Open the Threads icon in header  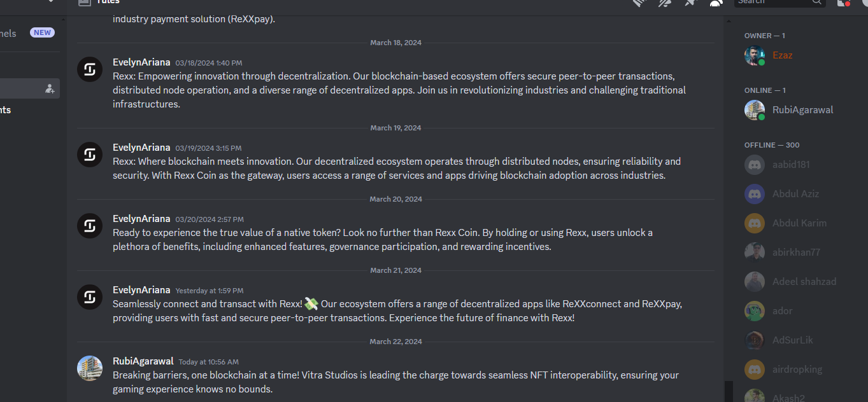[639, 3]
